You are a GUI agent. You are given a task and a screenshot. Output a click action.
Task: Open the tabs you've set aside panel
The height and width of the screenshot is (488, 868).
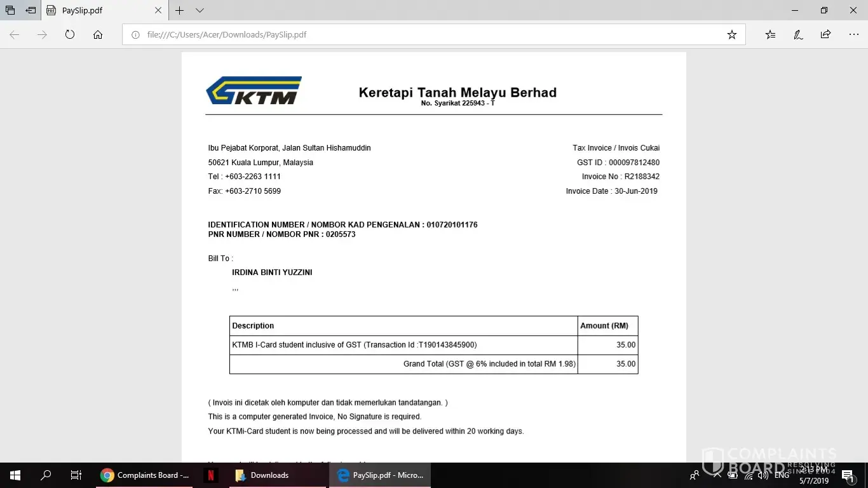coord(10,10)
